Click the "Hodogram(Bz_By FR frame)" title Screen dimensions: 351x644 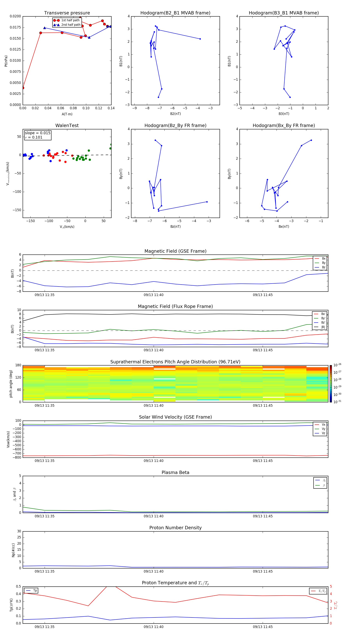click(175, 125)
